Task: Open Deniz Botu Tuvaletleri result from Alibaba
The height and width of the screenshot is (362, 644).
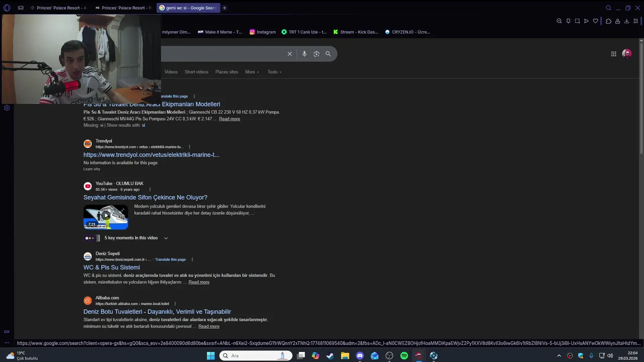Action: [157, 312]
